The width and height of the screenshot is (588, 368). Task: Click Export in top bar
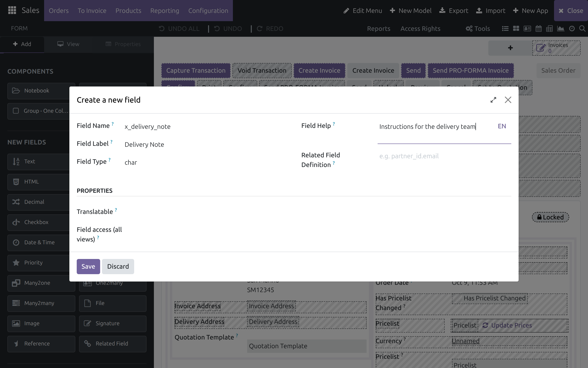[454, 11]
